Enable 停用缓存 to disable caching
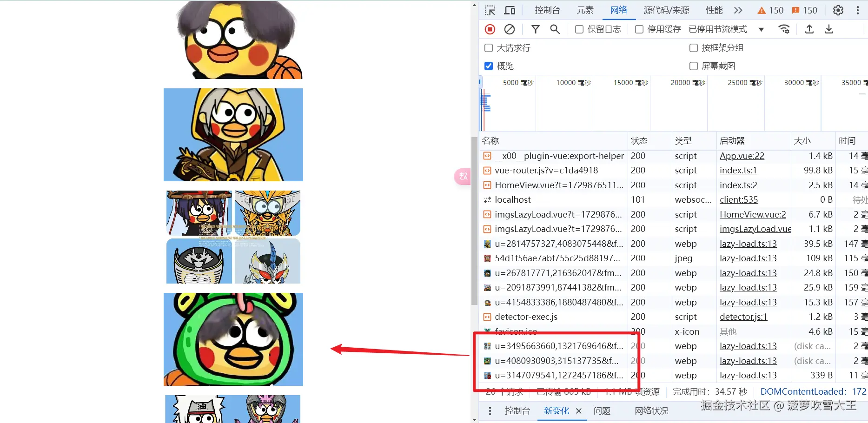Screen dimensions: 868x423 coord(639,29)
